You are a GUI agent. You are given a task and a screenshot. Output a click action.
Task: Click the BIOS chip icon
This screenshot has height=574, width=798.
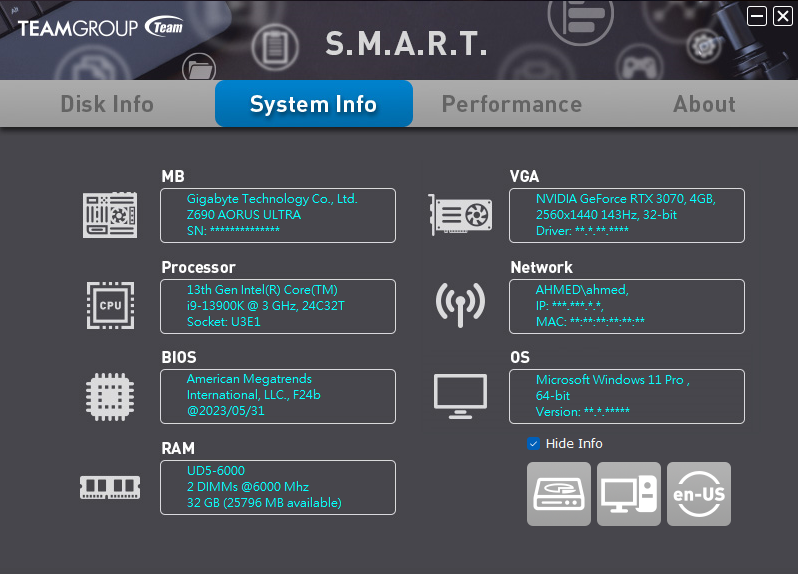[x=109, y=395]
